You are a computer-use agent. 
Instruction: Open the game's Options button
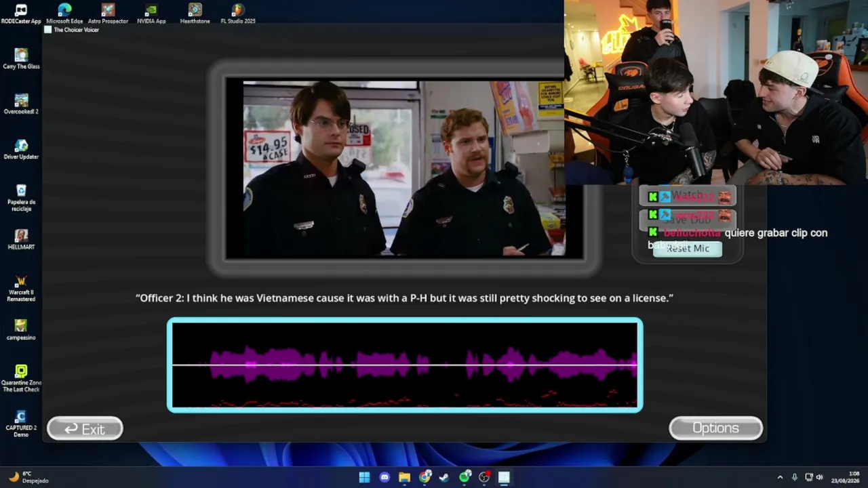coord(715,428)
